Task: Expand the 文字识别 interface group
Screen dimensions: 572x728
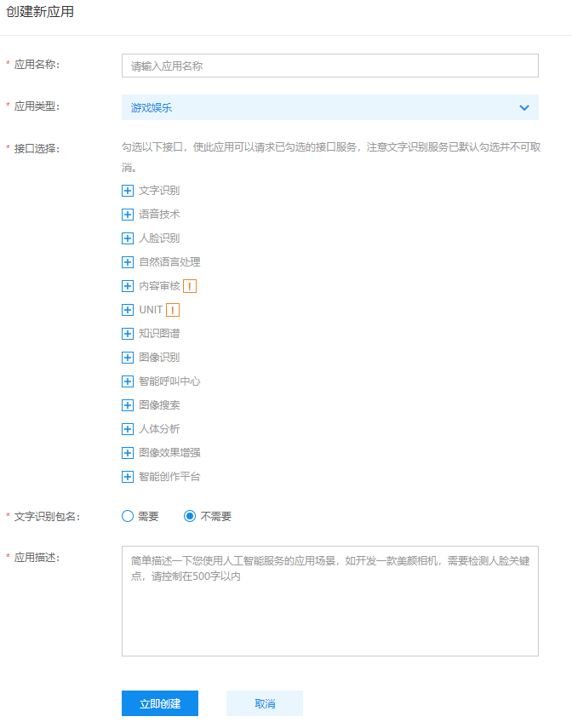Action: [128, 191]
